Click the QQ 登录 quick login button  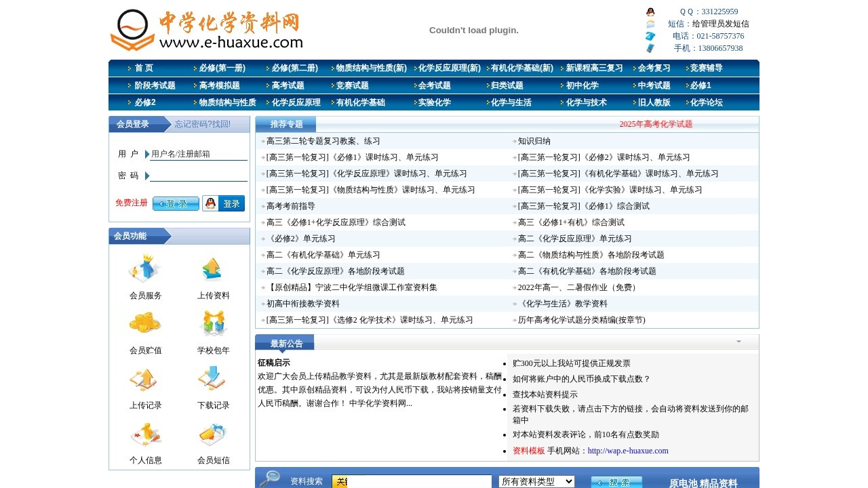pyautogui.click(x=224, y=203)
